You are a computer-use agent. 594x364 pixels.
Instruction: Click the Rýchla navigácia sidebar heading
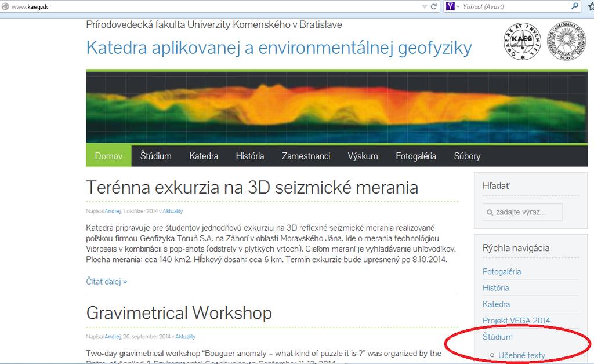[516, 248]
